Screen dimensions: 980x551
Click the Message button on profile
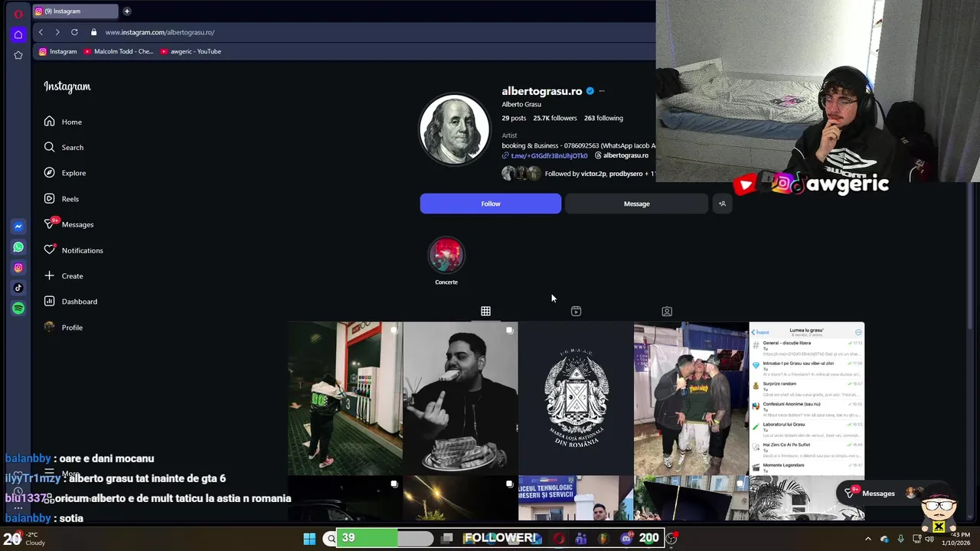click(636, 204)
